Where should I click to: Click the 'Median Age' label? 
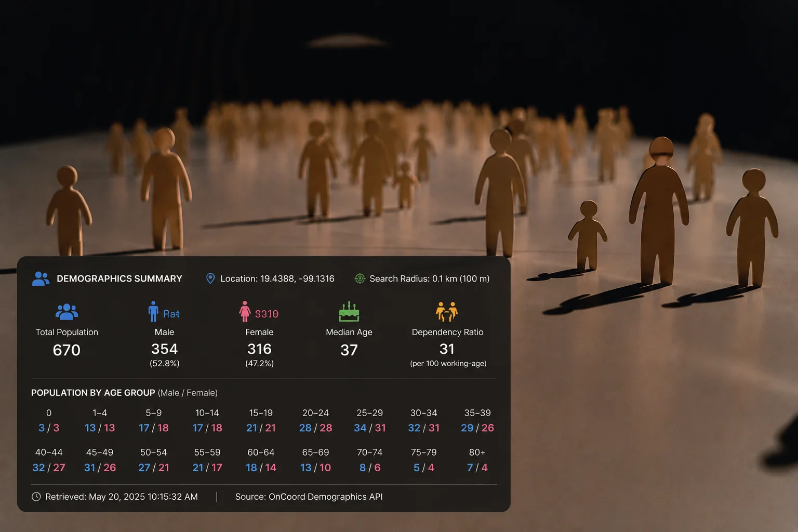[349, 332]
